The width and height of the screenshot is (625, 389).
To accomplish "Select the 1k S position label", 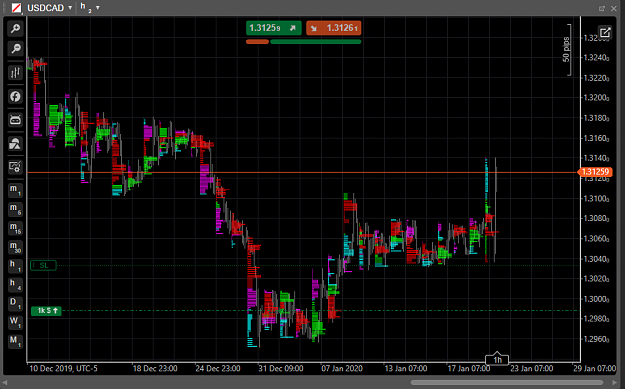I will point(46,310).
